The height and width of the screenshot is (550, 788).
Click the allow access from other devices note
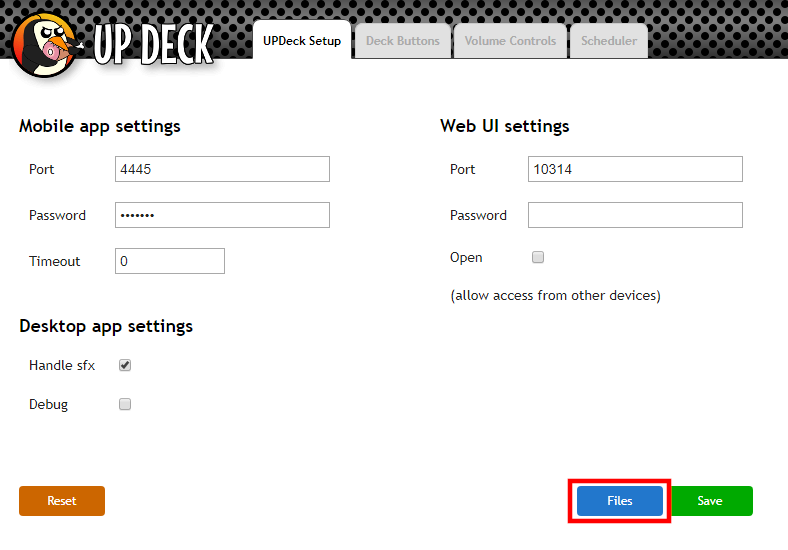(x=555, y=295)
